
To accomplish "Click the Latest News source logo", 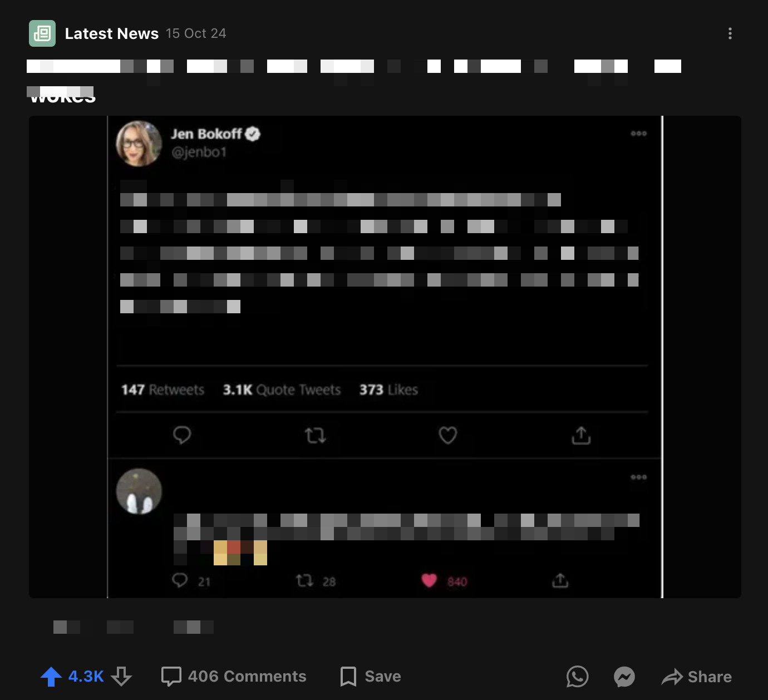I will 42,33.
